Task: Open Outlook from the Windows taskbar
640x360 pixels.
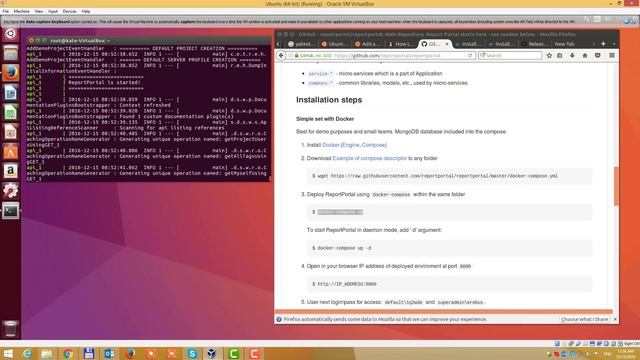Action: [x=109, y=353]
